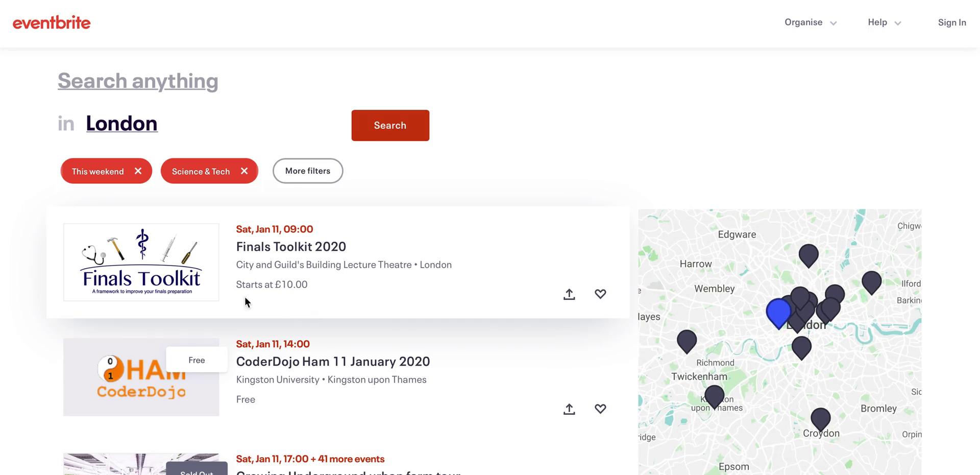Select the map pin near Croydon

pos(821,419)
